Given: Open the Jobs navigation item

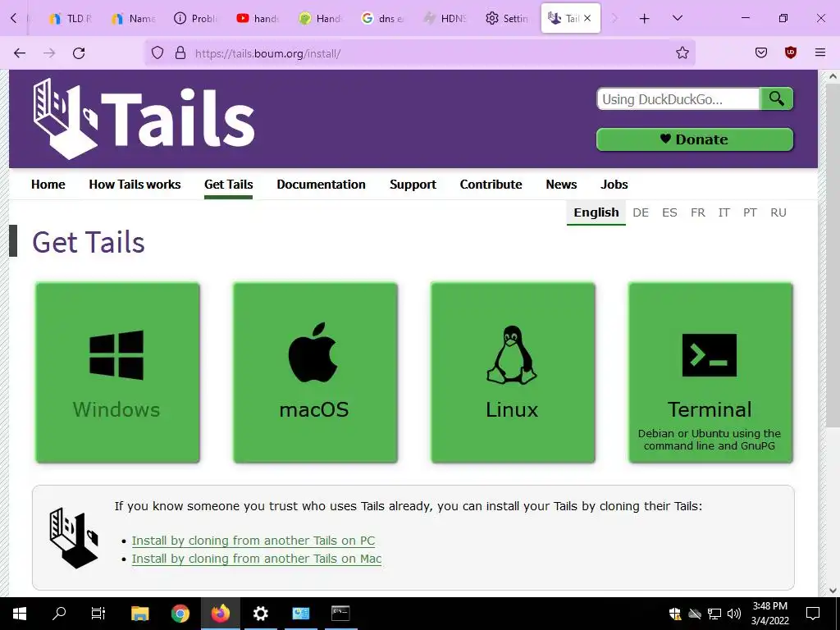Looking at the screenshot, I should (x=614, y=185).
